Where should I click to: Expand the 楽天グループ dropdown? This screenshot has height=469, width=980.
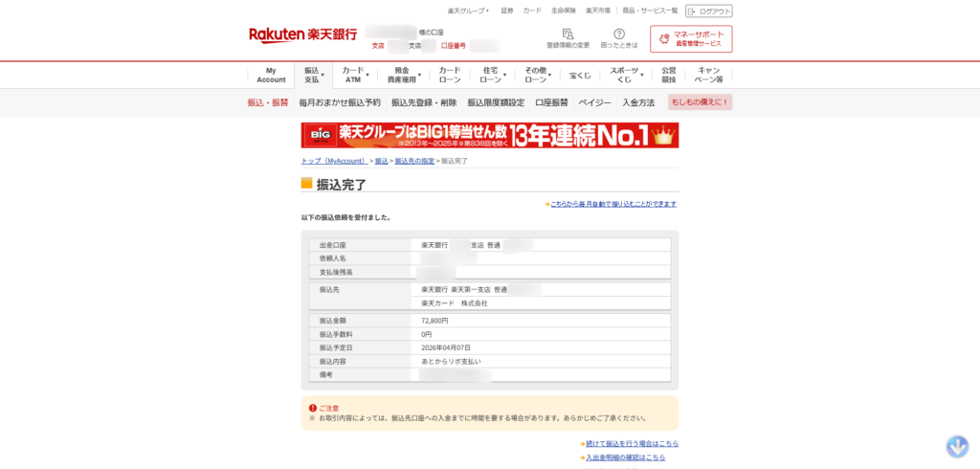pyautogui.click(x=468, y=11)
